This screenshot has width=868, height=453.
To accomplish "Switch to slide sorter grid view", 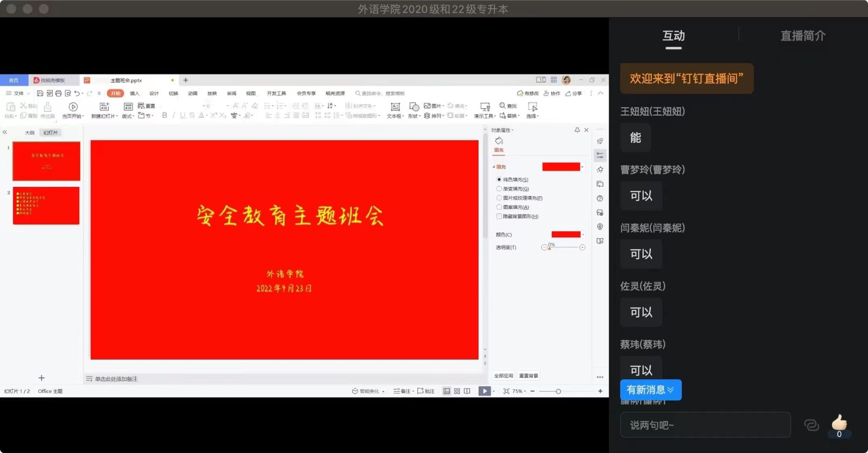I will point(457,391).
